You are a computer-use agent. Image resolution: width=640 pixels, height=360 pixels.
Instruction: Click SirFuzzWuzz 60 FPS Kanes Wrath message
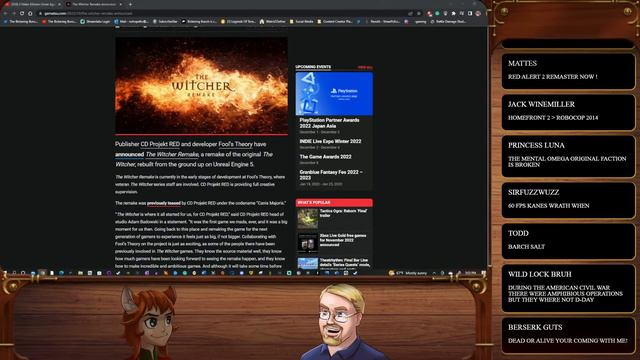pyautogui.click(x=568, y=200)
